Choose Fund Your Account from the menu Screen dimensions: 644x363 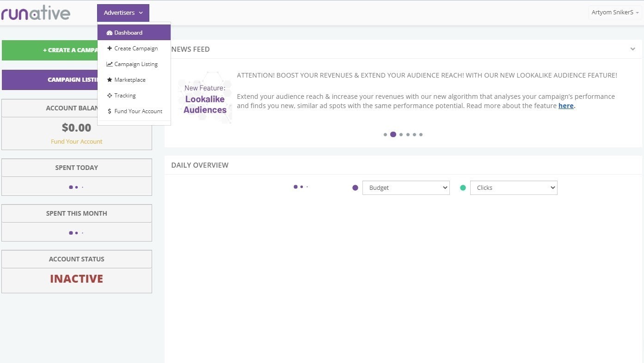coord(134,111)
